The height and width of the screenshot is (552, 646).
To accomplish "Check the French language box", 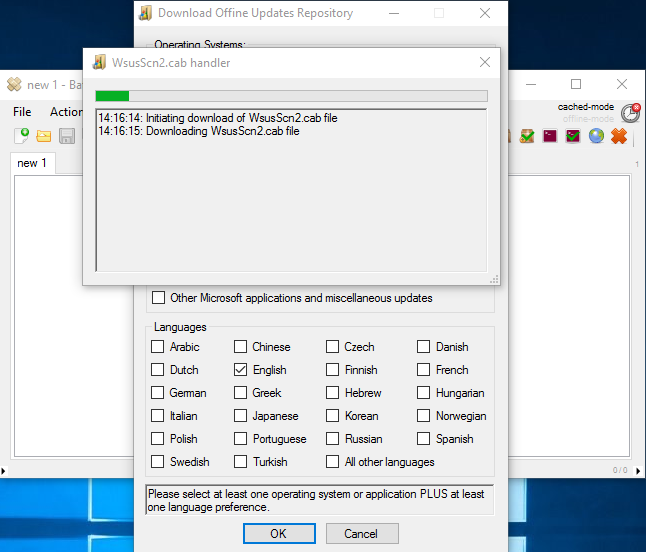I will [423, 370].
